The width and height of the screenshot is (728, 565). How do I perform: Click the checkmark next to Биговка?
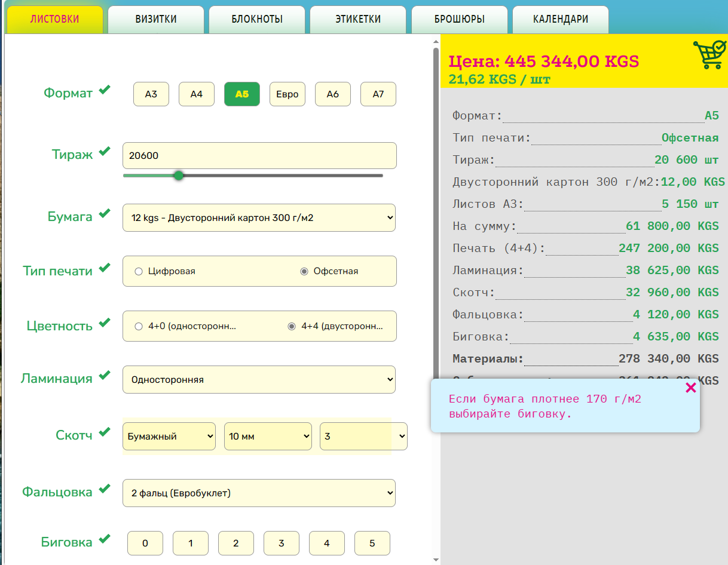click(105, 539)
